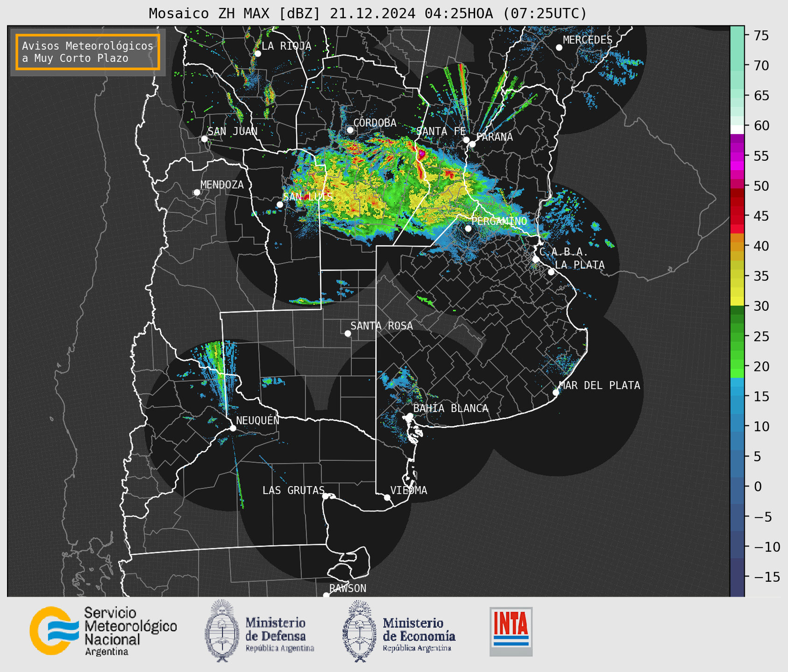The width and height of the screenshot is (788, 672).
Task: Select the C.A.B.A. city marker dot
Action: tap(536, 259)
